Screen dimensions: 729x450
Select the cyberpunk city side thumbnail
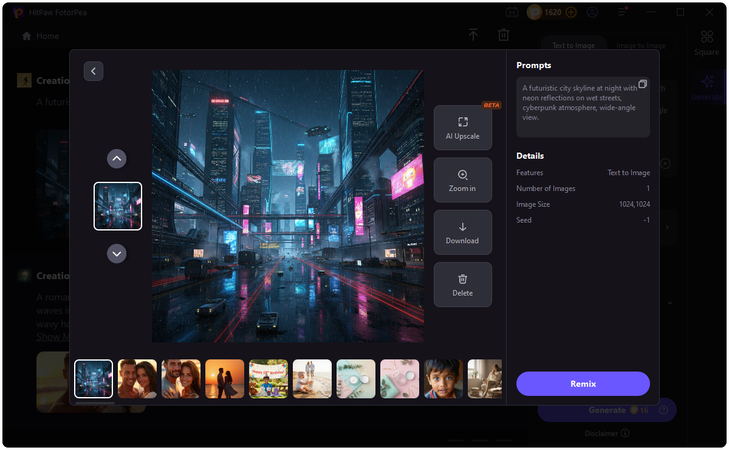tap(118, 206)
